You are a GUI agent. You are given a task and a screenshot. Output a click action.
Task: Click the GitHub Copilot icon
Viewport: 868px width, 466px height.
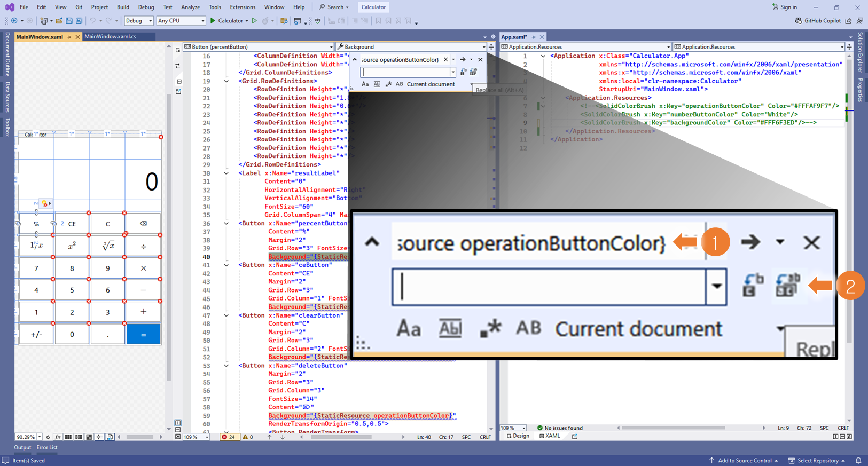pos(799,21)
